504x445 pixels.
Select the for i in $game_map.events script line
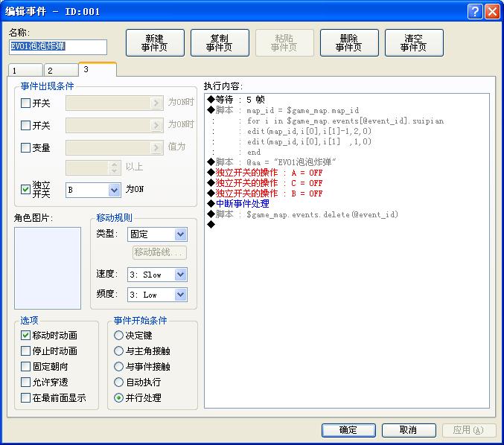pos(345,121)
